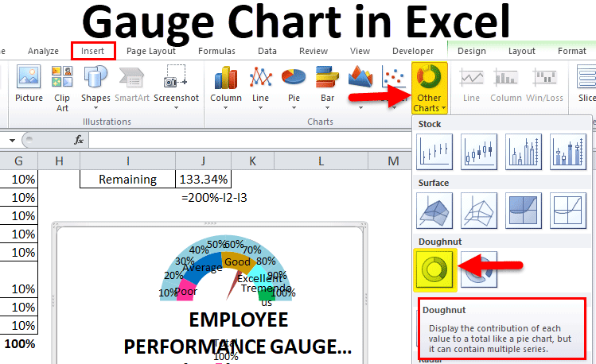Image resolution: width=596 pixels, height=364 pixels.
Task: Select column I header
Action: (127, 161)
